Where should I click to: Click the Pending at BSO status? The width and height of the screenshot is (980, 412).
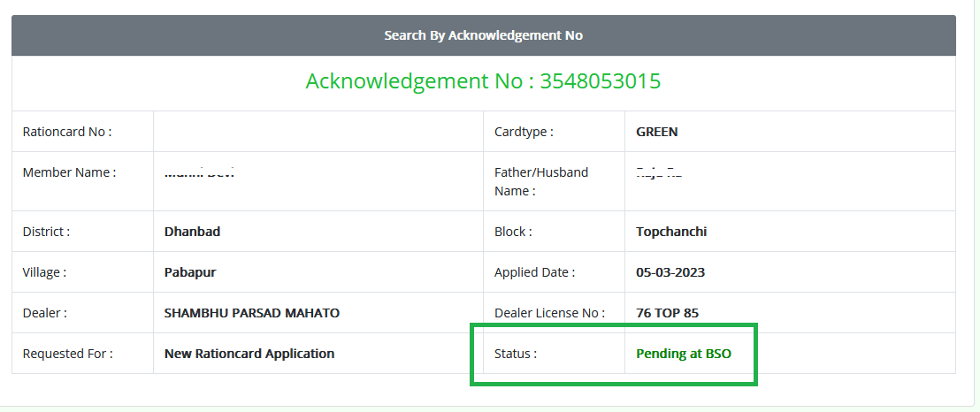tap(683, 354)
